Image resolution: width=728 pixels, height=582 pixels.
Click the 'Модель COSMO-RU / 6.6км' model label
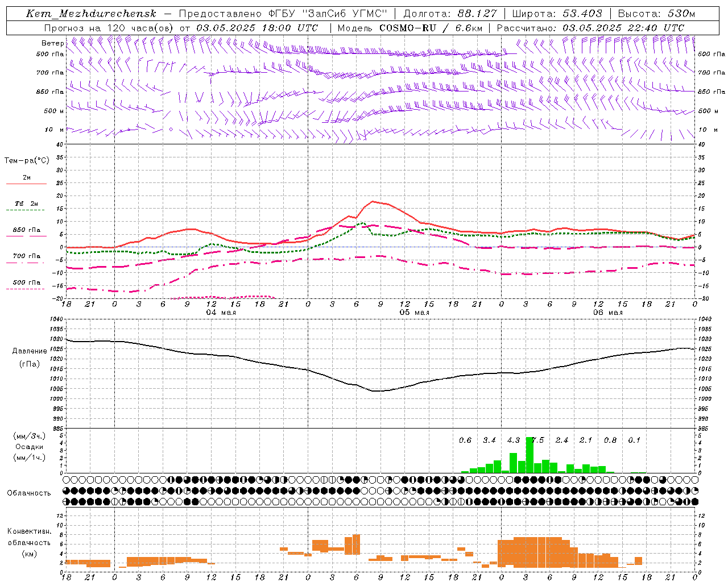[x=410, y=28]
